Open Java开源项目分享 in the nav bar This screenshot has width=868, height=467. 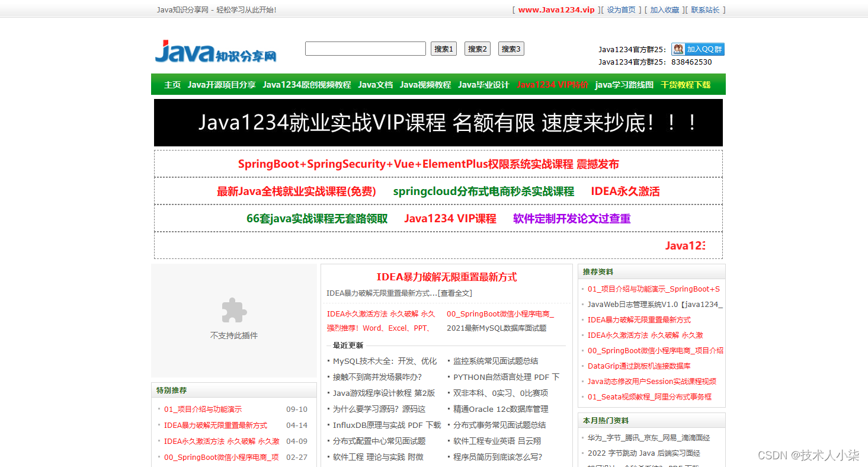click(x=222, y=85)
